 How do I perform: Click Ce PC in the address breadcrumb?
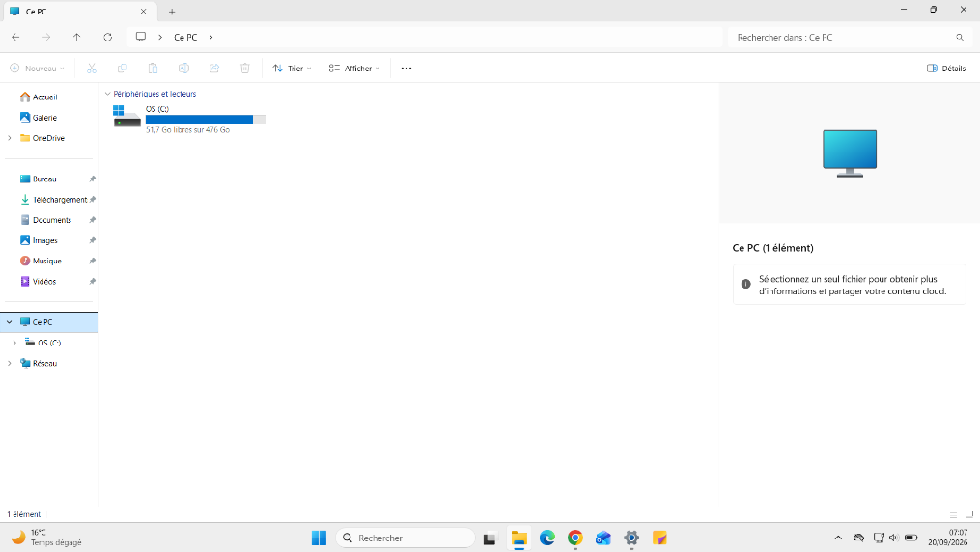coord(185,38)
